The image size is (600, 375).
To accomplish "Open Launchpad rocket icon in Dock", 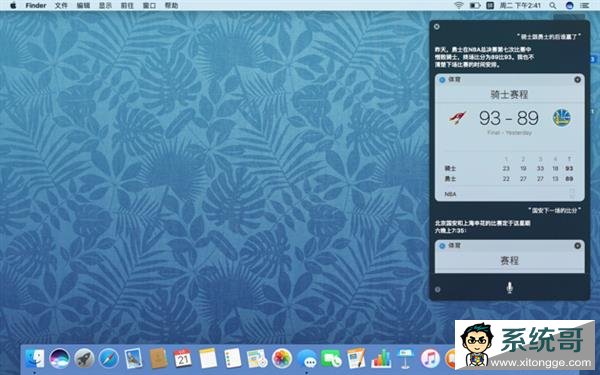I will point(84,359).
